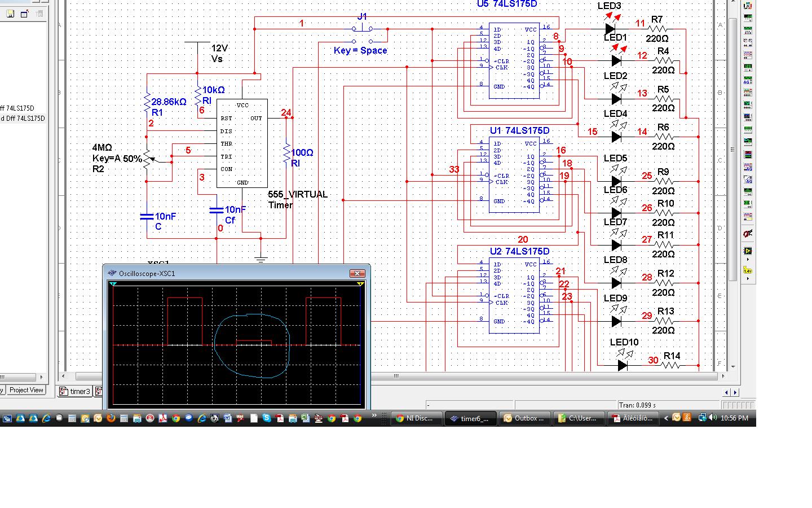Show hidden system tray icons arrow

[667, 418]
